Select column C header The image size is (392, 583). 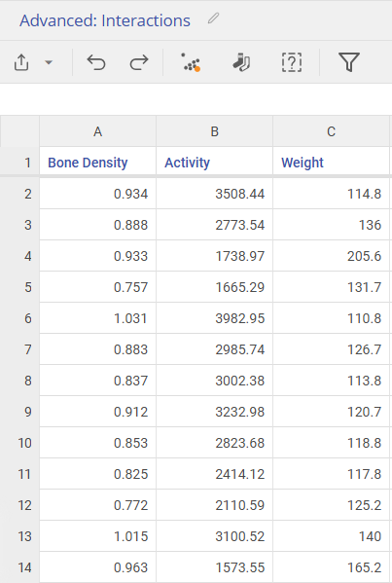tap(331, 131)
